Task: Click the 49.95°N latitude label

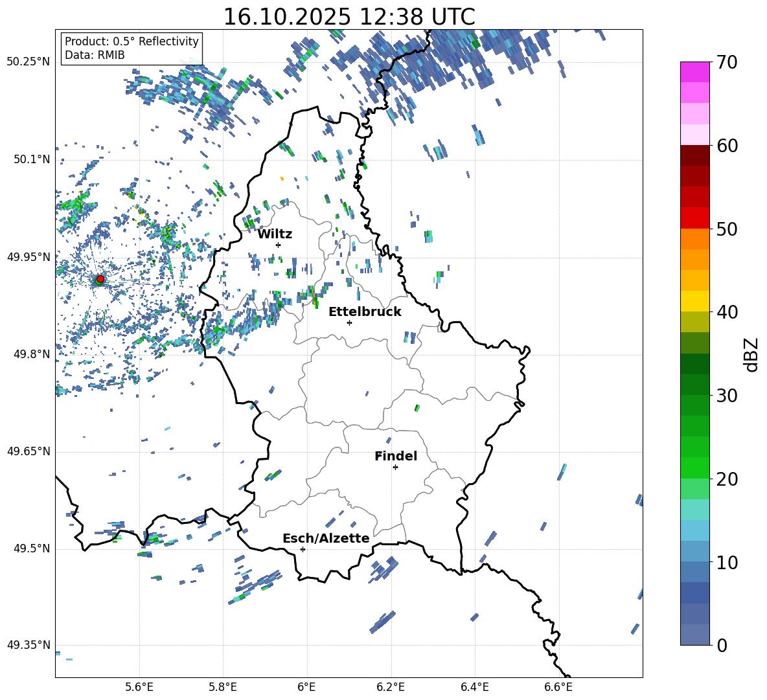Action: [29, 257]
